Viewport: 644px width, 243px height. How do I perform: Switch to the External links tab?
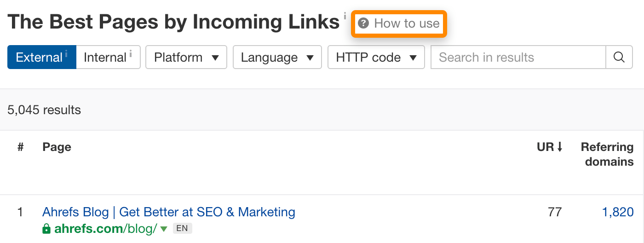coord(39,58)
